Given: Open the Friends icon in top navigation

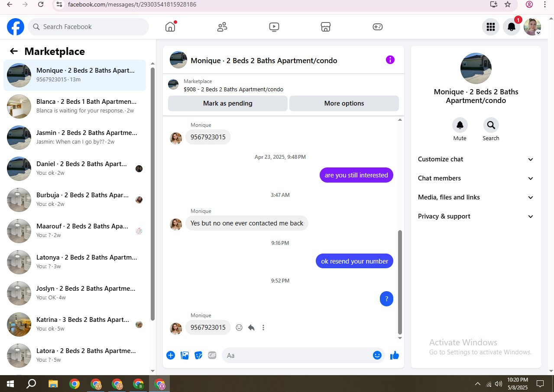Looking at the screenshot, I should click(x=222, y=27).
